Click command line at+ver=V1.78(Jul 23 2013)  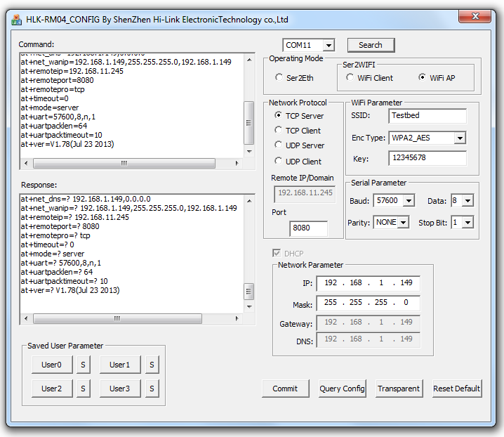tap(67, 144)
